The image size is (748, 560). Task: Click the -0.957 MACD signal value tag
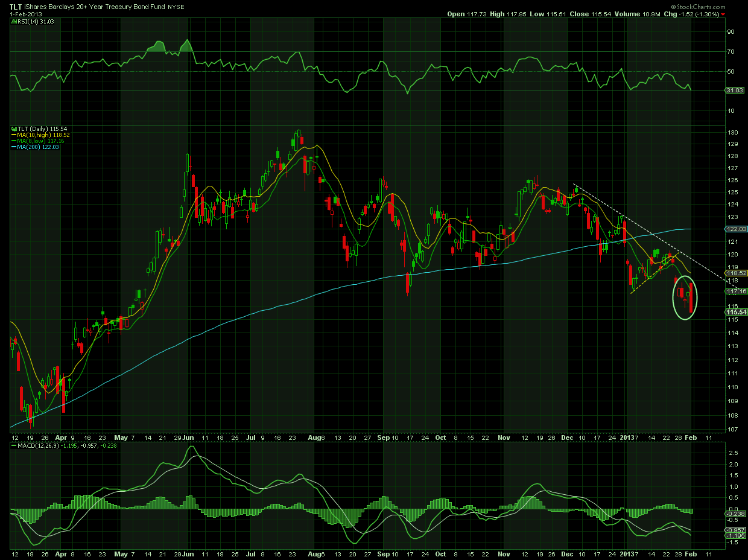tap(735, 529)
